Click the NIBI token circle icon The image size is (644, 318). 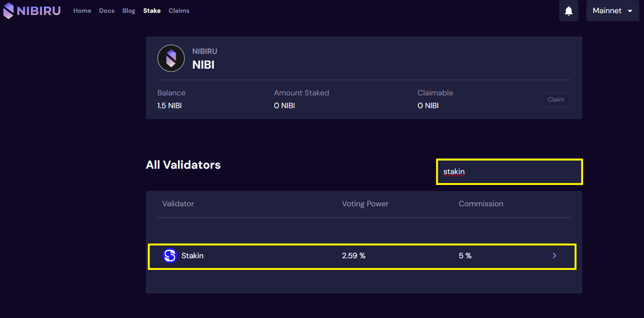171,58
